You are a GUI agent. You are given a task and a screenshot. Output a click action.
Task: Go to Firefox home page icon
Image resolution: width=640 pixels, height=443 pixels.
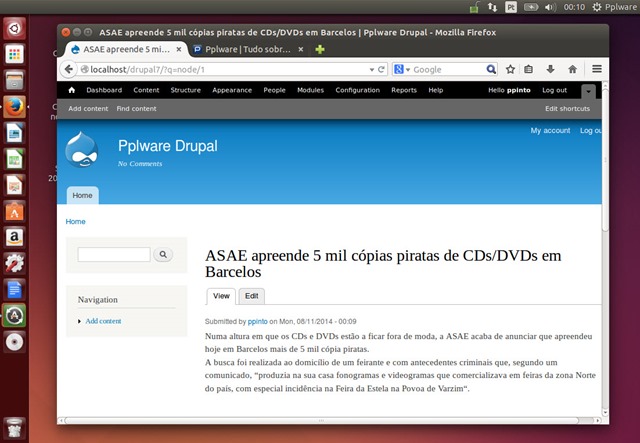(x=572, y=69)
